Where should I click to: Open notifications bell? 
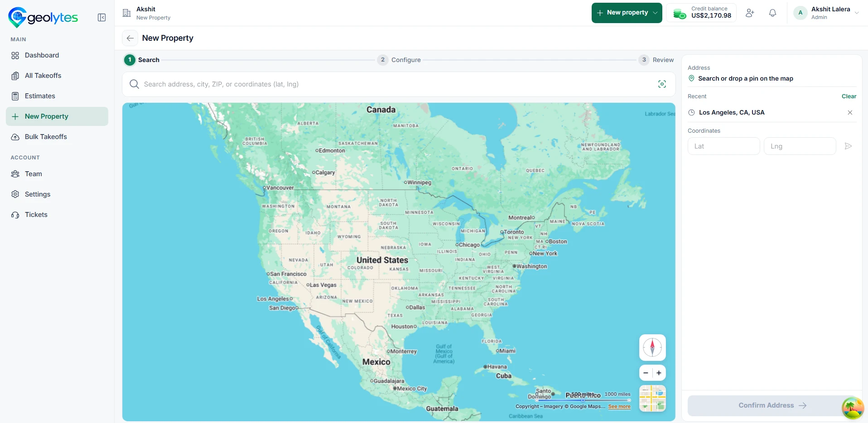[773, 13]
